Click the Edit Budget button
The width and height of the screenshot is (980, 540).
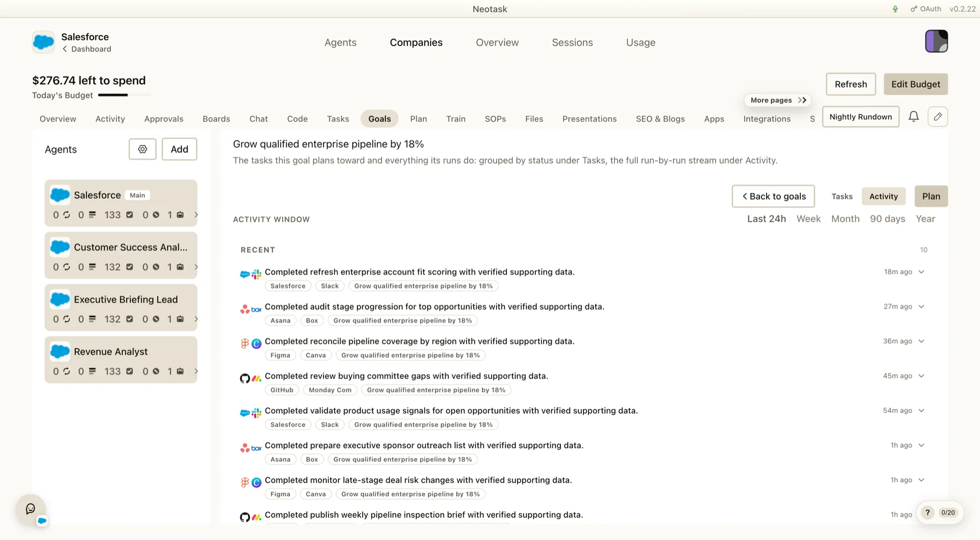pos(916,84)
